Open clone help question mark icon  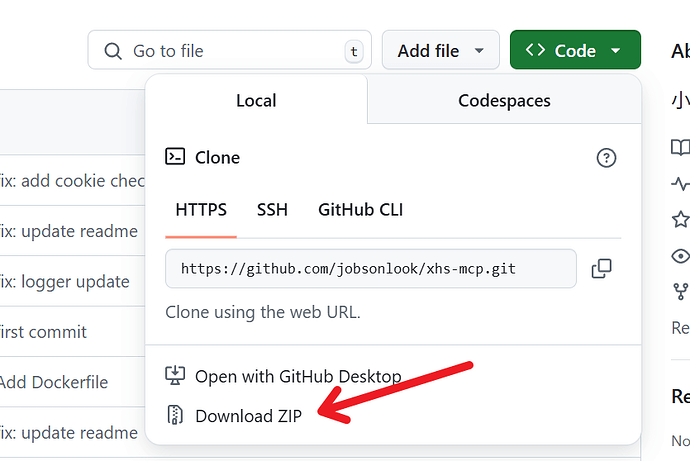coord(606,157)
